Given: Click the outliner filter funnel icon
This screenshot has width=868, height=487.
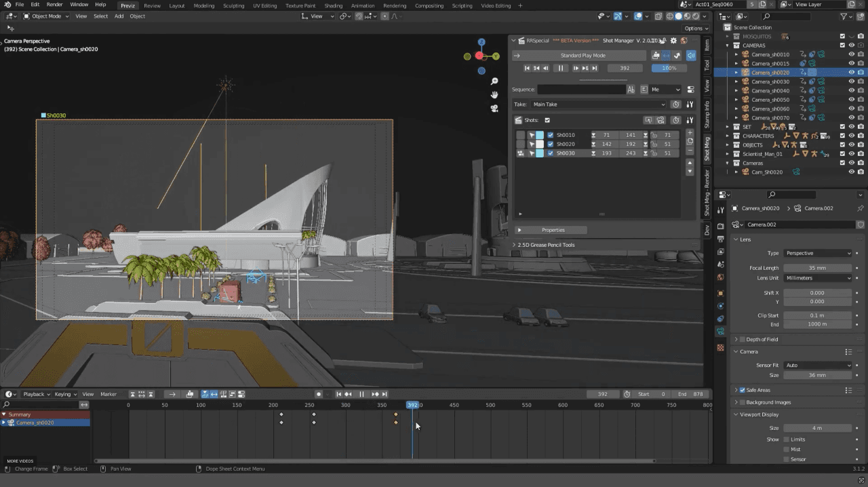Looking at the screenshot, I should coord(844,16).
